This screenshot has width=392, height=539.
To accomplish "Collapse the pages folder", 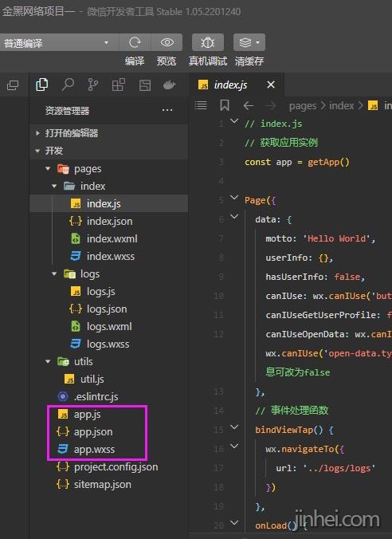I will click(48, 169).
